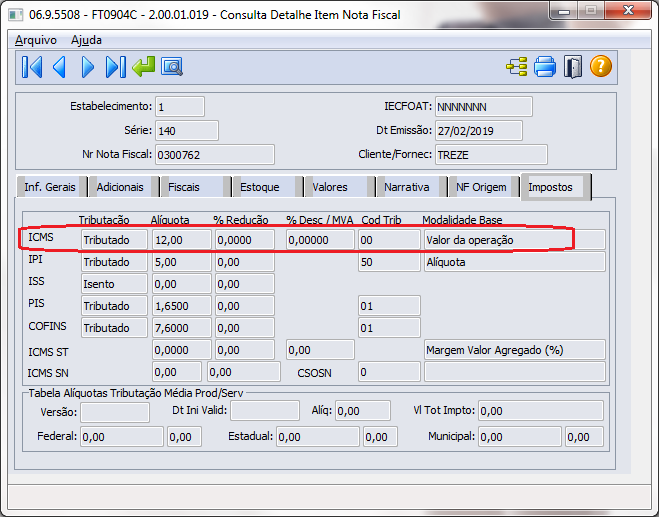
Task: Click the Estabelecimento field
Action: click(180, 107)
